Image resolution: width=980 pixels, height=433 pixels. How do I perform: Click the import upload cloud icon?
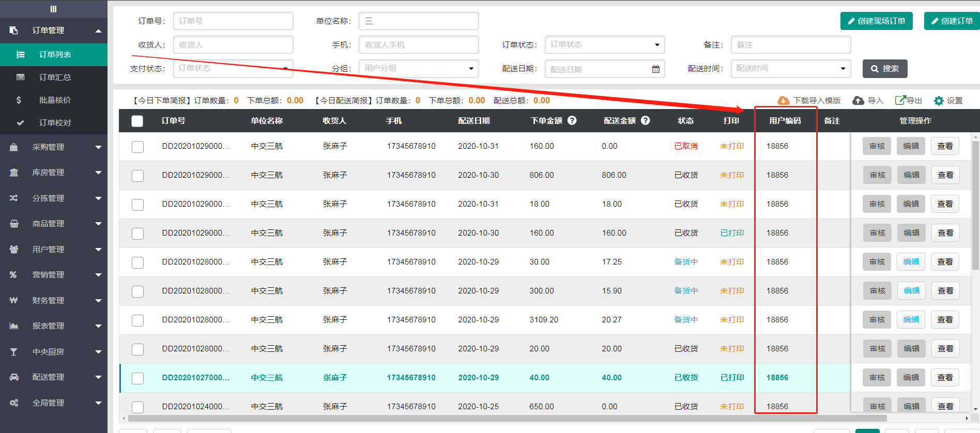(x=858, y=100)
